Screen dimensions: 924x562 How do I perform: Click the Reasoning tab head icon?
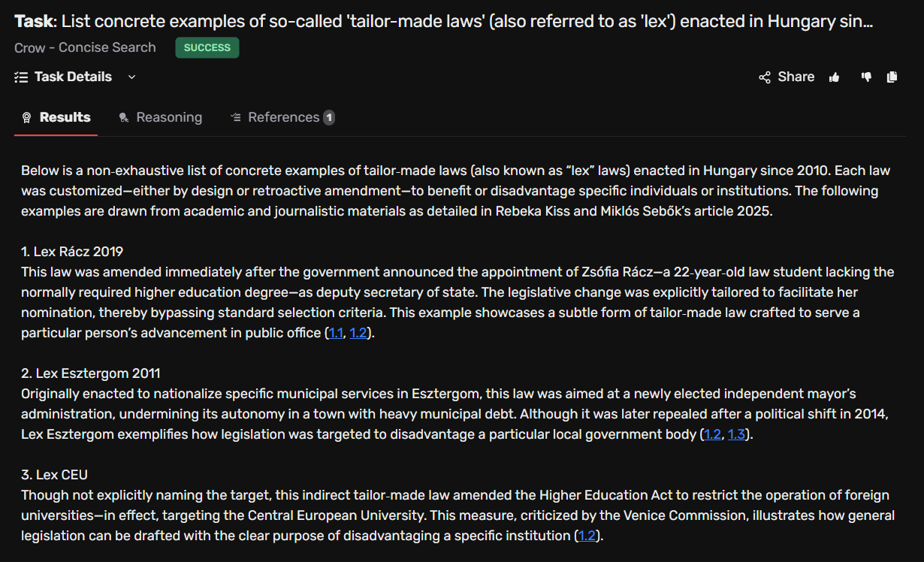[124, 117]
